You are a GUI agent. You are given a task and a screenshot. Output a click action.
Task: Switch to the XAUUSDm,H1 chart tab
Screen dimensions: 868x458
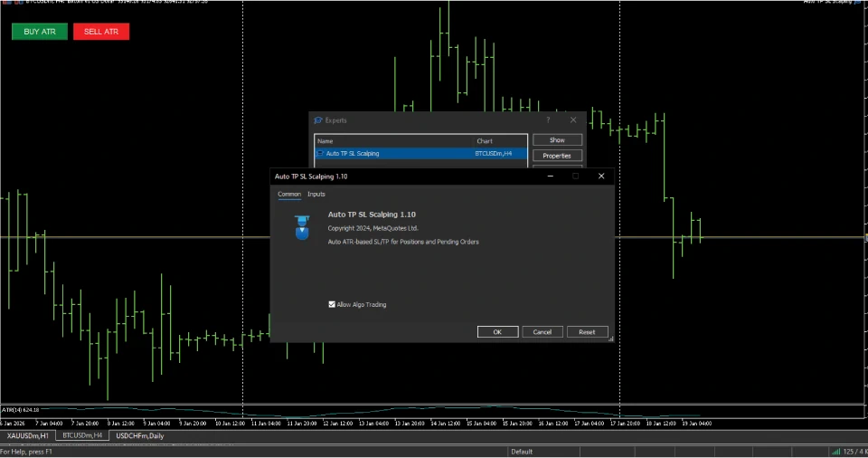[28, 436]
